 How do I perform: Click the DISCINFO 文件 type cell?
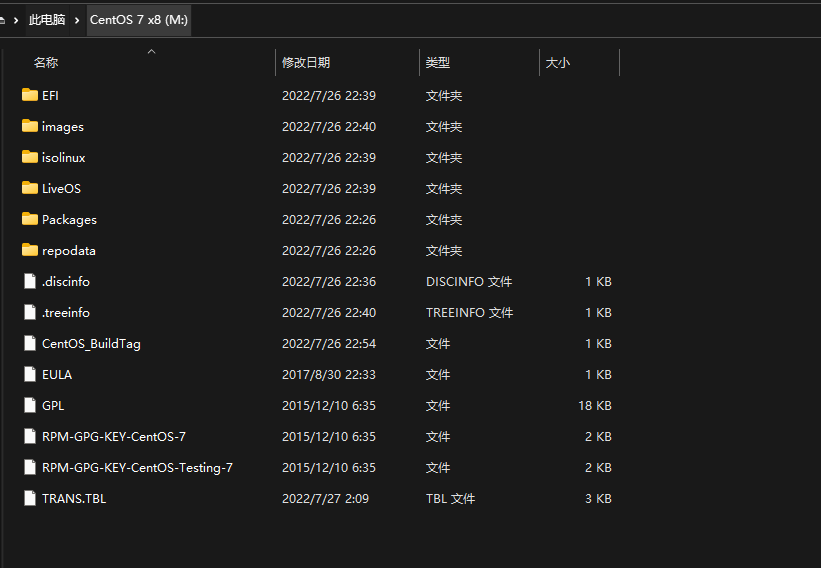pos(469,282)
